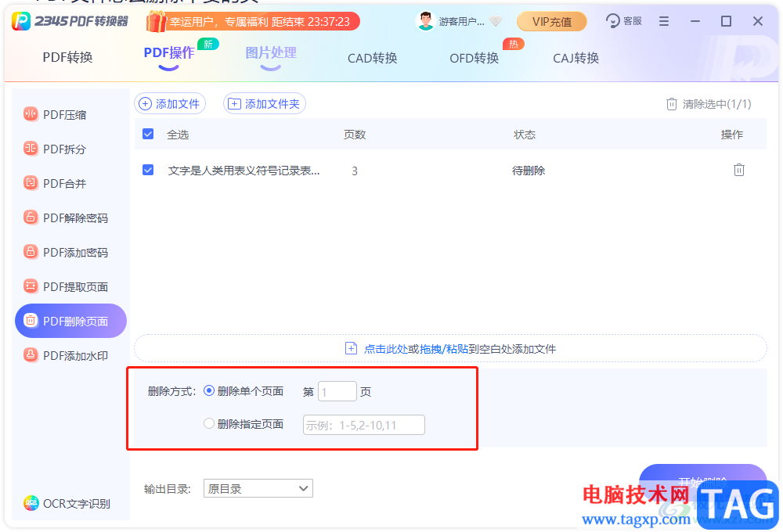This screenshot has width=783, height=532.
Task: Click the 添加文件 button
Action: (x=170, y=104)
